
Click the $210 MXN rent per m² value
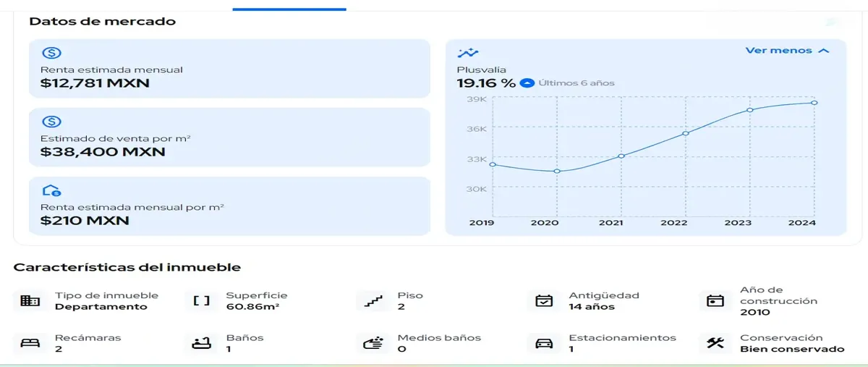85,220
